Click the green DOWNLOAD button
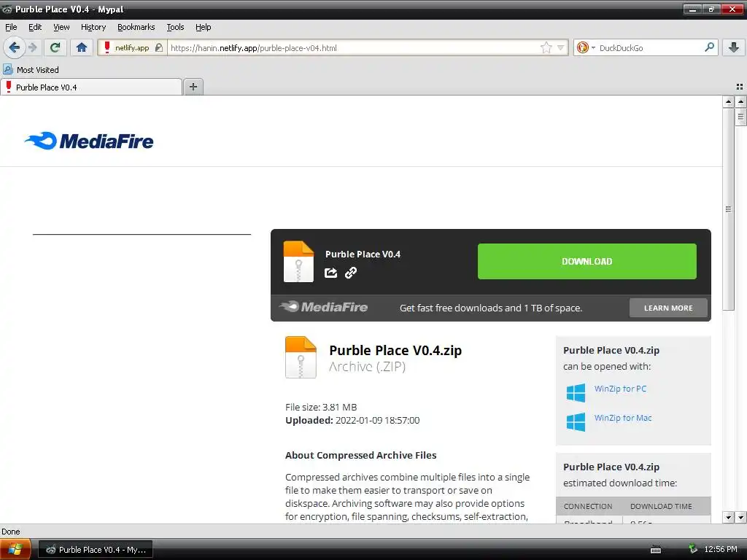 point(587,262)
